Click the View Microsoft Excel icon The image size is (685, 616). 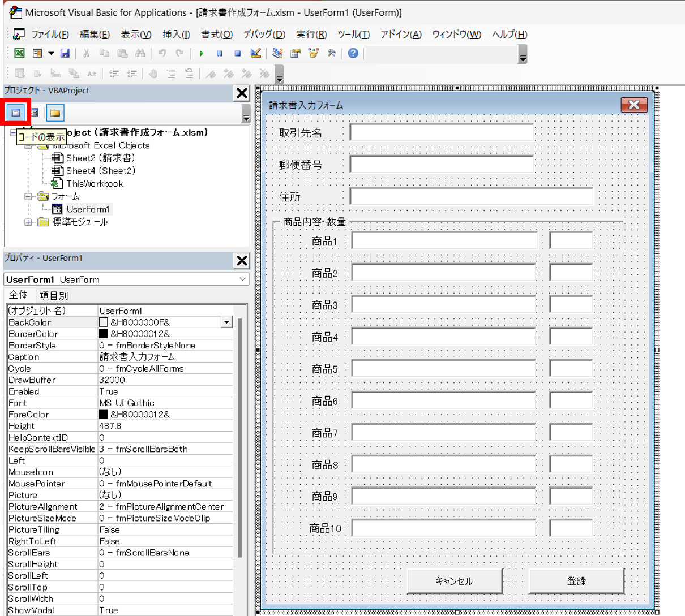pyautogui.click(x=19, y=53)
